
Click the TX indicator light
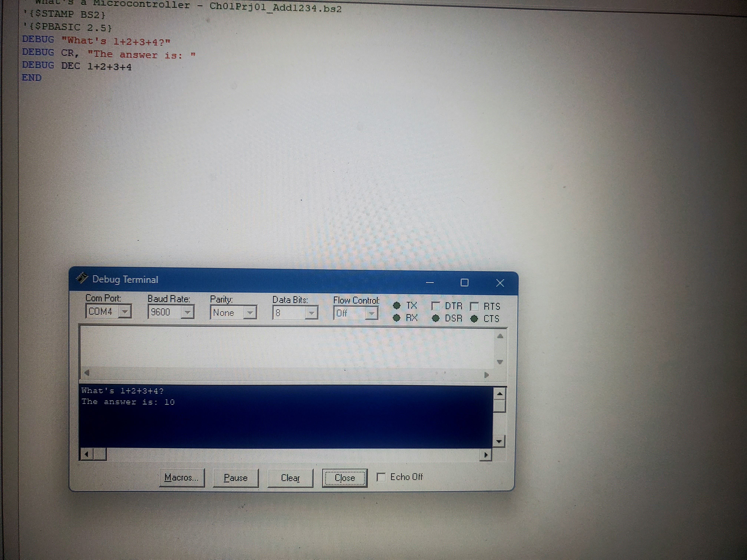397,306
